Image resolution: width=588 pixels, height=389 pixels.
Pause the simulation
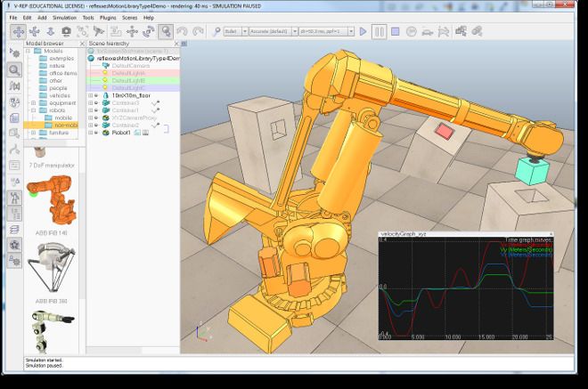click(380, 31)
